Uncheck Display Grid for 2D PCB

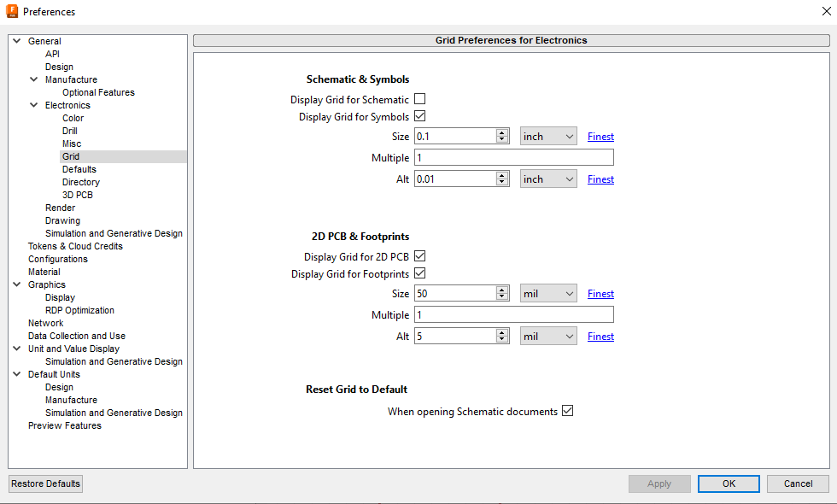point(419,256)
